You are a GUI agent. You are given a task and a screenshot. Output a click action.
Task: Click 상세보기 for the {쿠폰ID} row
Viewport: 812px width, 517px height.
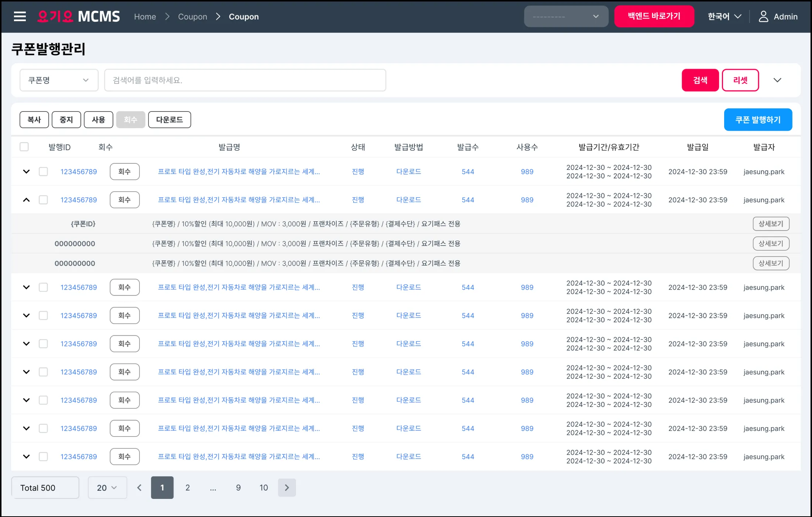pyautogui.click(x=771, y=224)
